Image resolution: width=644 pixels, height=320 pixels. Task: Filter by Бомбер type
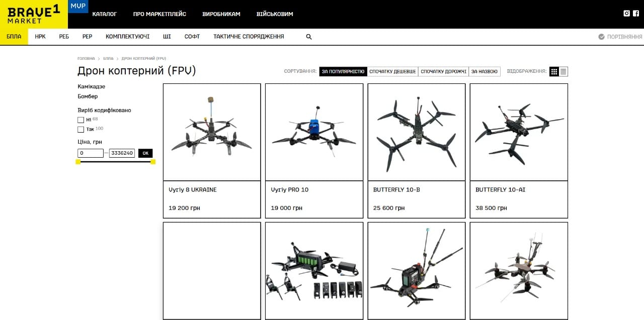pos(88,96)
